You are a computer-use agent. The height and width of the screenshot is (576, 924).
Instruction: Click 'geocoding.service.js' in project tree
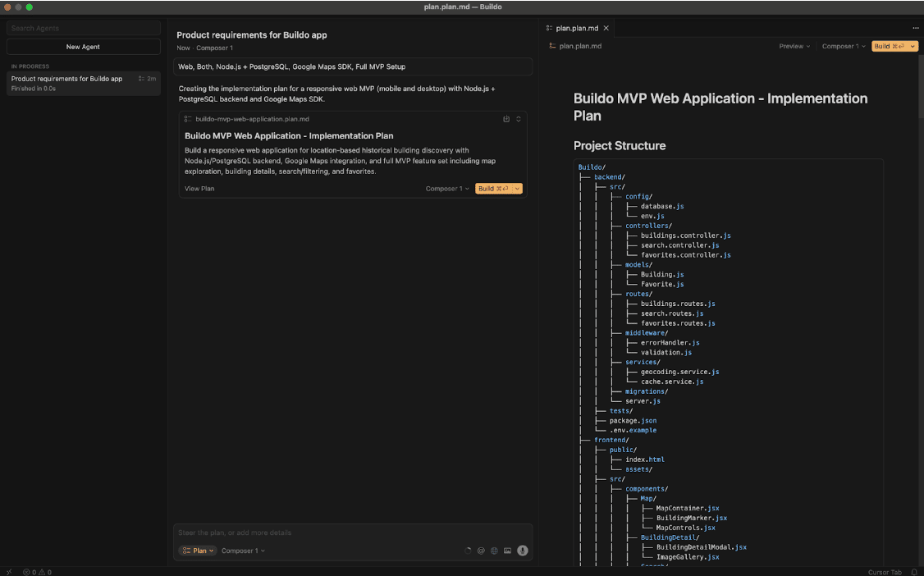[680, 372]
